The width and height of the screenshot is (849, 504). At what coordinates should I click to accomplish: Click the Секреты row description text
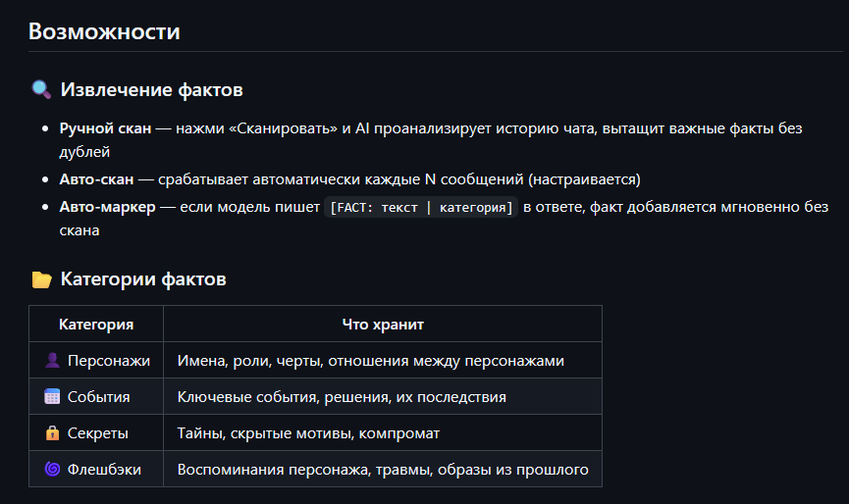pos(308,433)
